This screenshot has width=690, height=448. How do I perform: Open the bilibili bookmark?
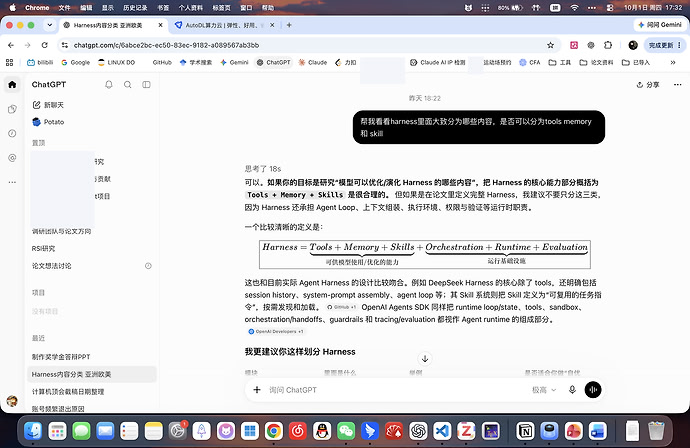(x=40, y=62)
